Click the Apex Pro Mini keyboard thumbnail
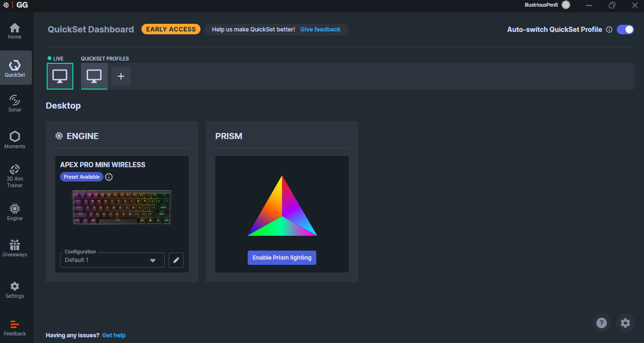Viewport: 644px width, 343px height. [x=122, y=208]
